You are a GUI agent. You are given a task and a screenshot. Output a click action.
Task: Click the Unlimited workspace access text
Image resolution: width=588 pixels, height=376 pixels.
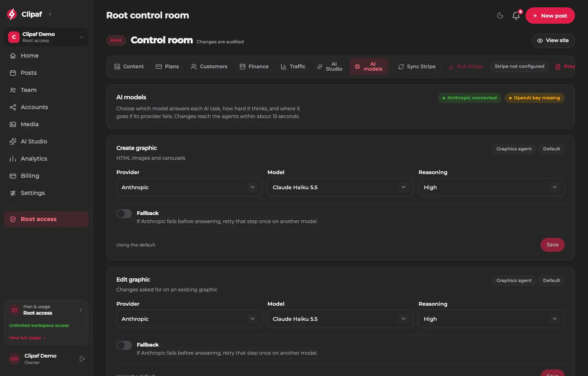click(39, 326)
